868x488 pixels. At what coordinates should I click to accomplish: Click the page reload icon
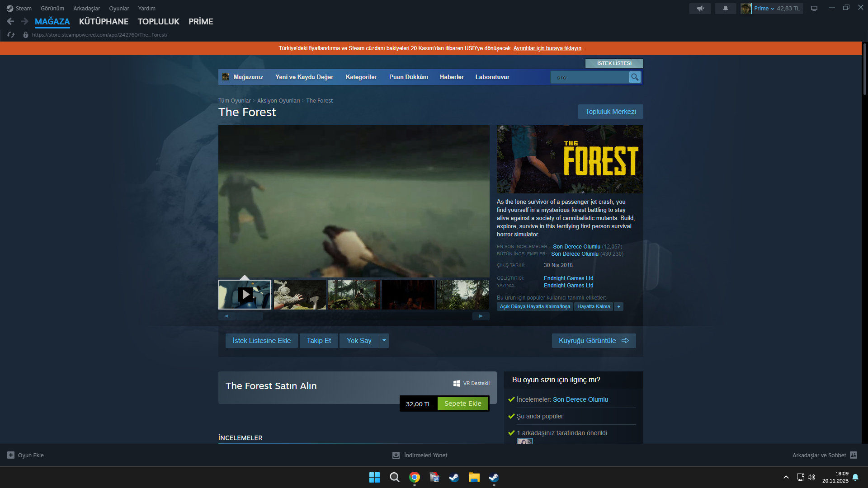[11, 35]
